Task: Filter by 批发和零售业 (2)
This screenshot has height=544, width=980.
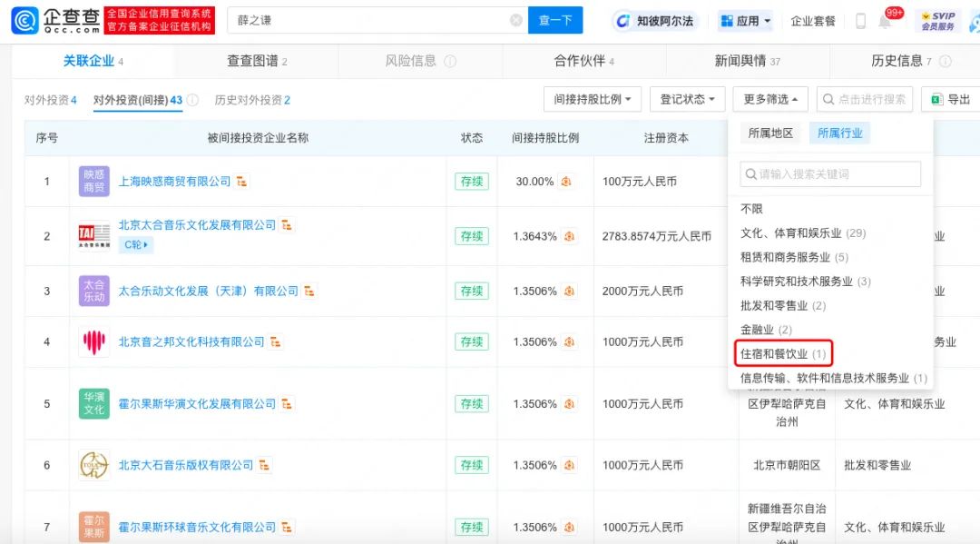Action: click(x=782, y=305)
